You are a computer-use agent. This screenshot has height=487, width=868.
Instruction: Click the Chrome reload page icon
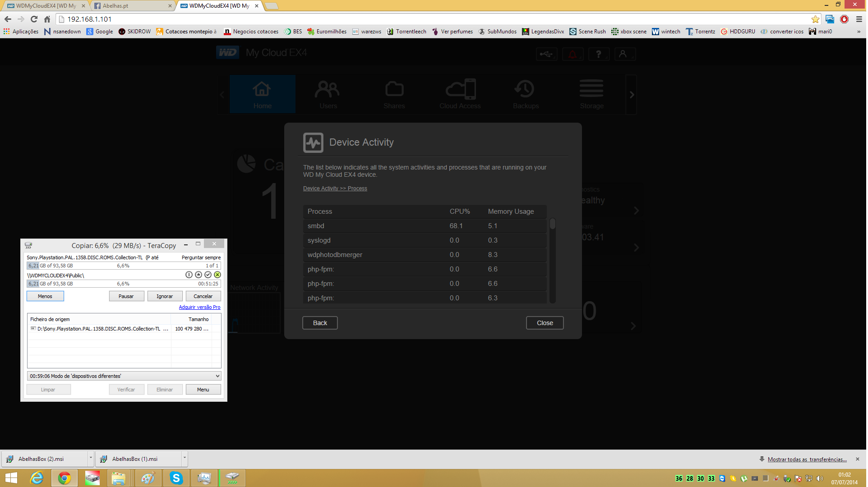tap(34, 19)
